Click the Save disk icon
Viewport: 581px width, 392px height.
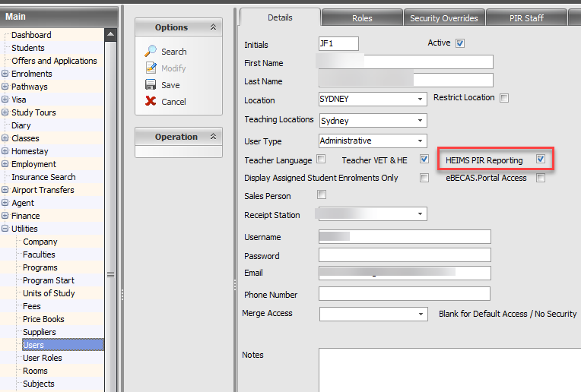151,85
